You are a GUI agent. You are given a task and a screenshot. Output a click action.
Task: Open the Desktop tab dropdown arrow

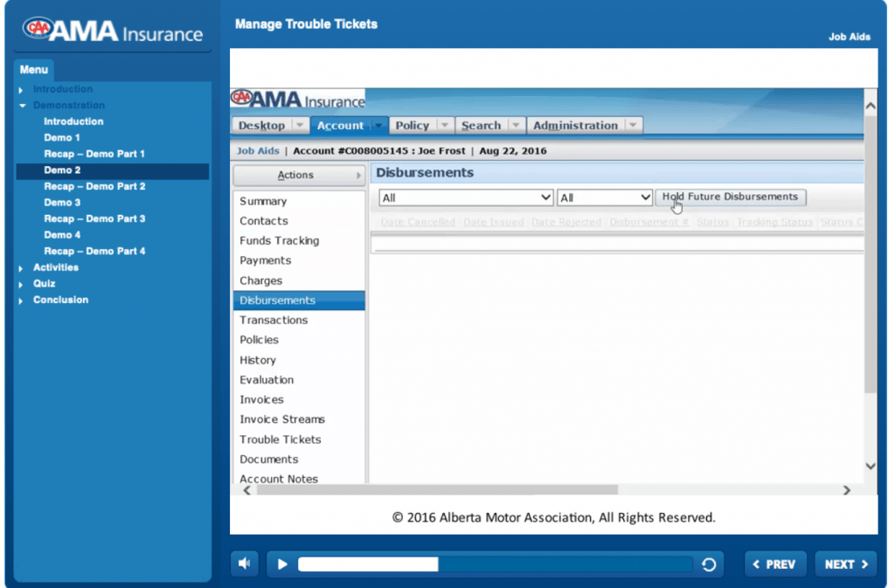click(298, 126)
